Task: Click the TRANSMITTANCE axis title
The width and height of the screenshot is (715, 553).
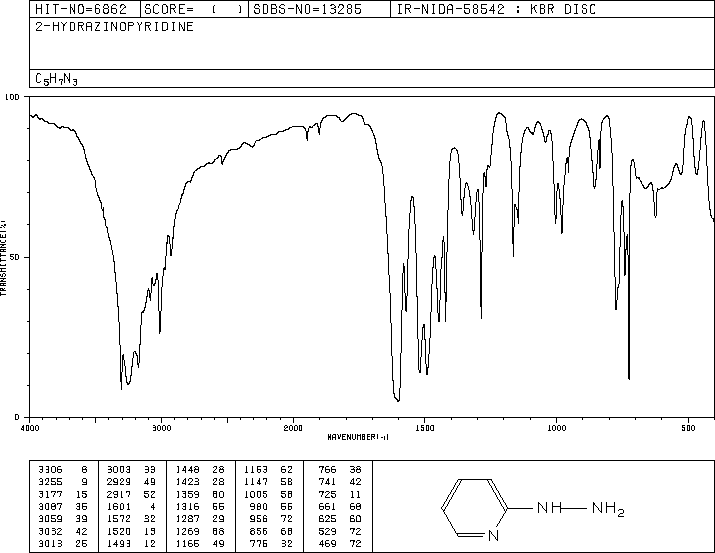Action: (3, 258)
